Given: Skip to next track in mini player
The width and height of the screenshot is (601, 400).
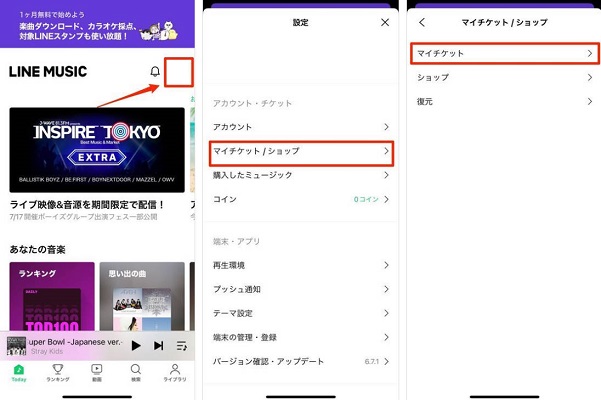Looking at the screenshot, I should pyautogui.click(x=158, y=346).
